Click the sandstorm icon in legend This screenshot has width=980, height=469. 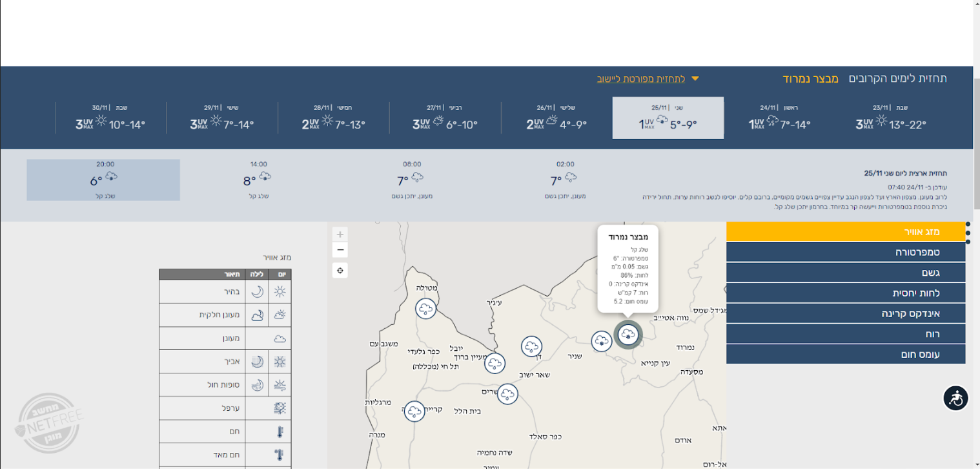tap(280, 385)
